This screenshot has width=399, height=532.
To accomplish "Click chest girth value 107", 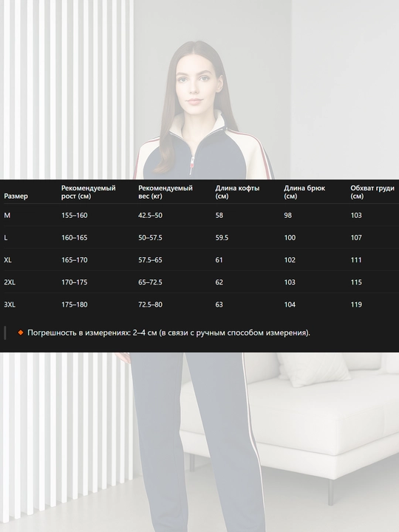I will pos(356,237).
